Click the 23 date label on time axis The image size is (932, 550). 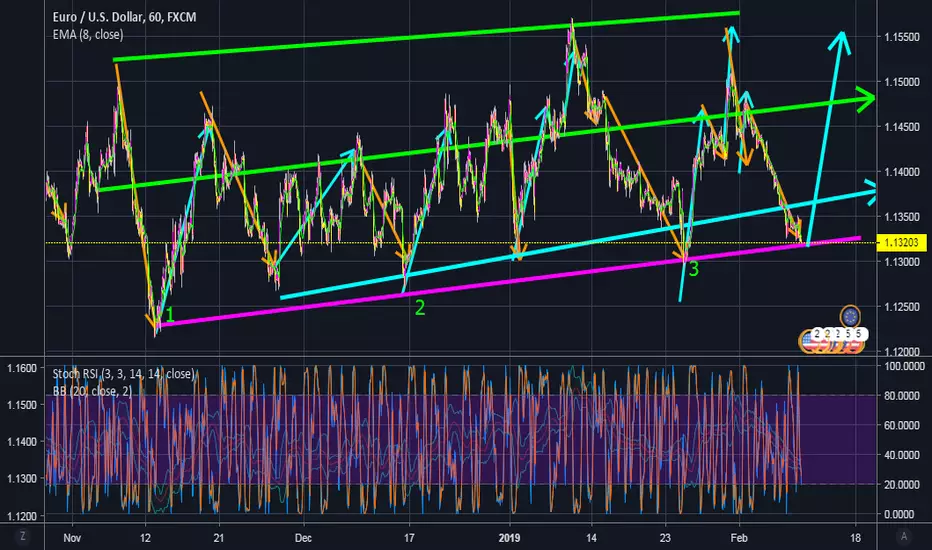665,538
